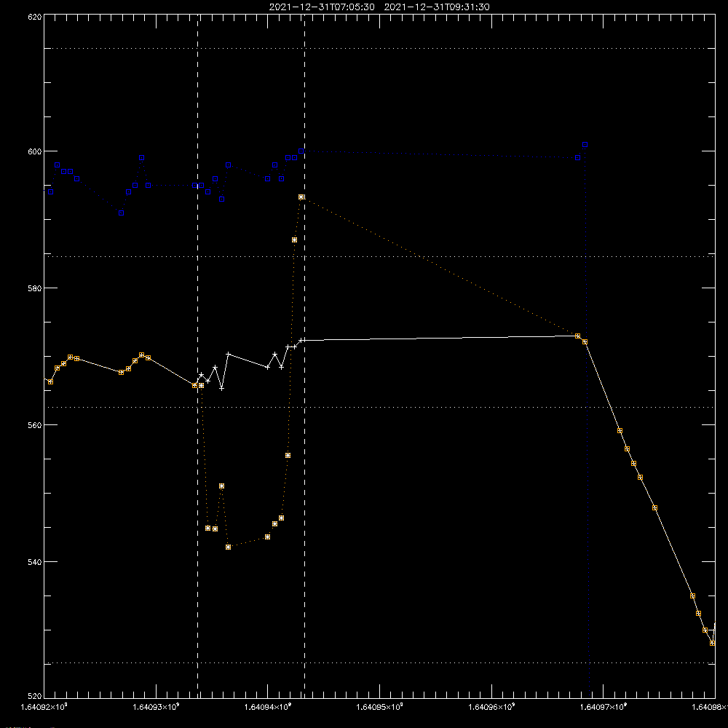Click the start timestamp 2021-12-31T07:05:30 in title
The width and height of the screenshot is (728, 728).
[322, 7]
